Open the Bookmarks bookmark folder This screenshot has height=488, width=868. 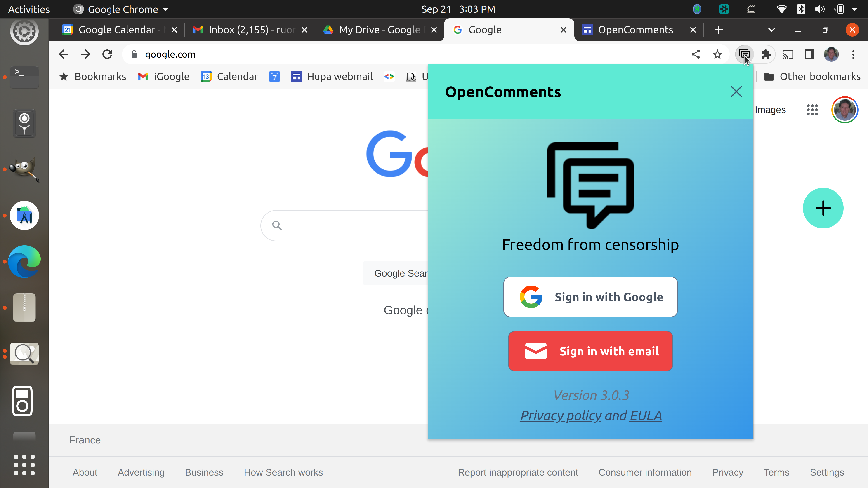click(93, 76)
